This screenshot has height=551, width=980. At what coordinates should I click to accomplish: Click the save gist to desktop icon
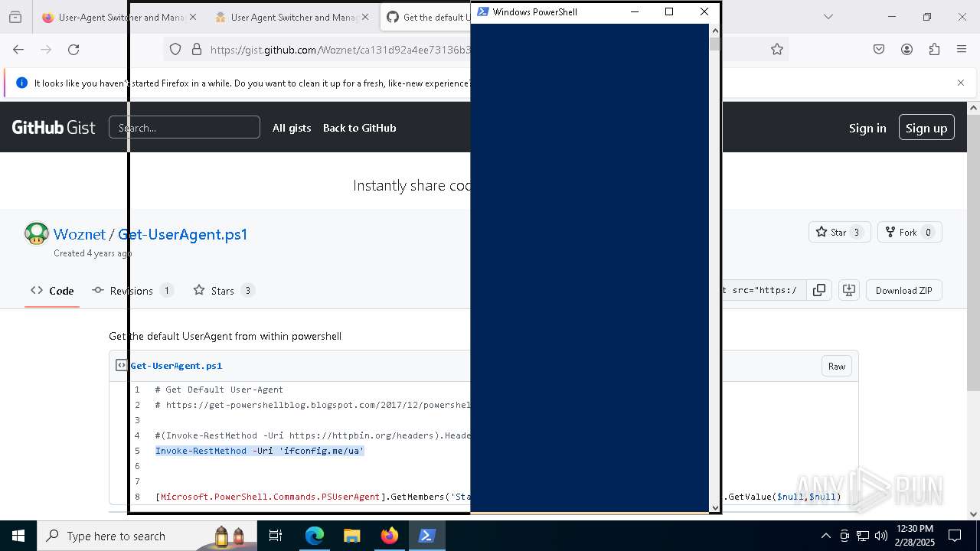tap(848, 290)
